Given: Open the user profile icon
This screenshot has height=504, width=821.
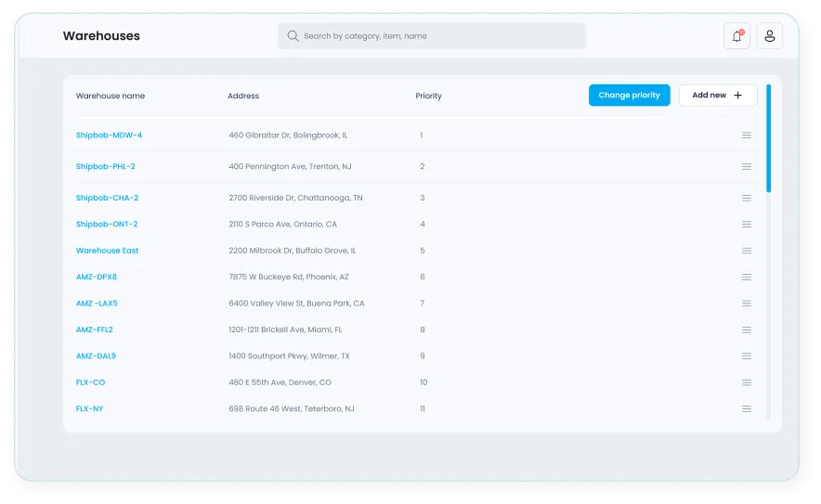Looking at the screenshot, I should (x=769, y=35).
